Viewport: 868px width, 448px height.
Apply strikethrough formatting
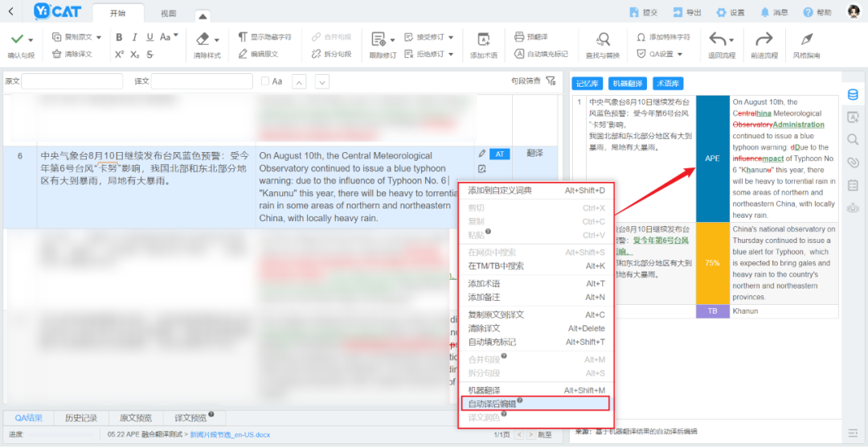tap(150, 54)
